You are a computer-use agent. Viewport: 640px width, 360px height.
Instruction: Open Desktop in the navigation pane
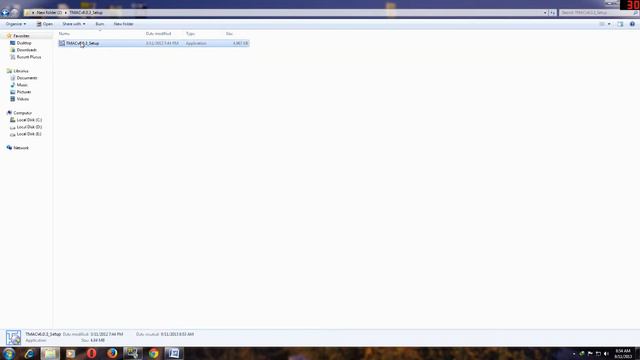[24, 43]
